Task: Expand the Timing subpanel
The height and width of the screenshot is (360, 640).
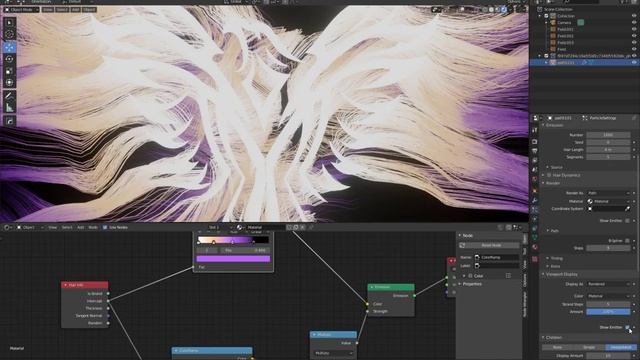Action: (556, 258)
